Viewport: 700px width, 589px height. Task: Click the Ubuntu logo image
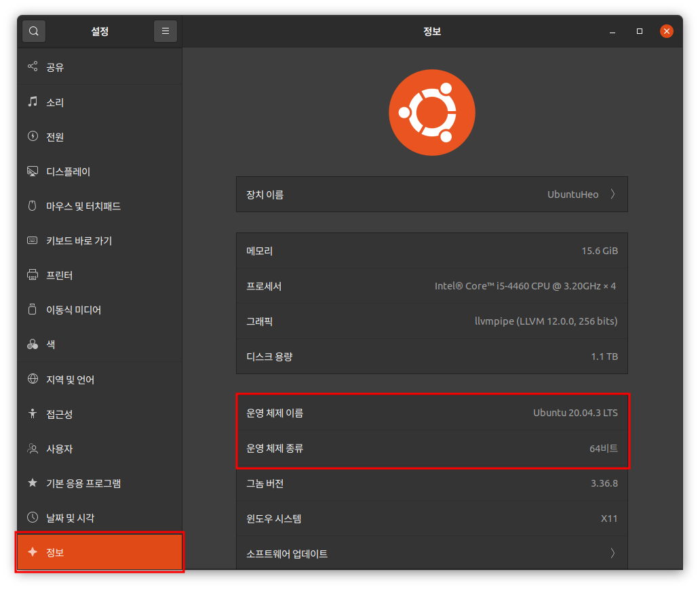[x=431, y=113]
